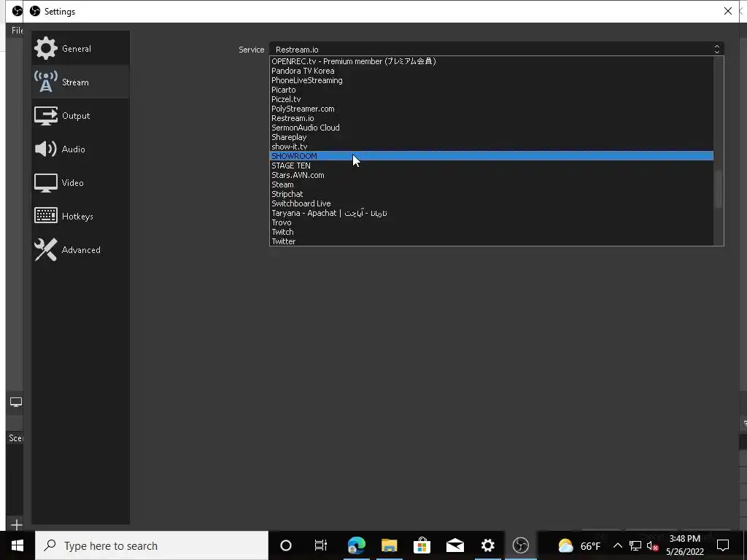The height and width of the screenshot is (560, 747).
Task: Select Restream.io in the list
Action: (491, 118)
